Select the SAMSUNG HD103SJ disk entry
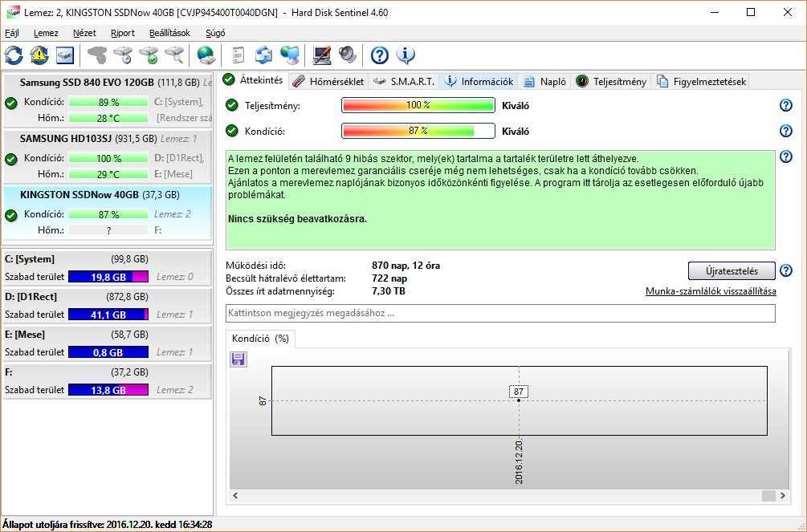807x532 pixels. [107, 157]
